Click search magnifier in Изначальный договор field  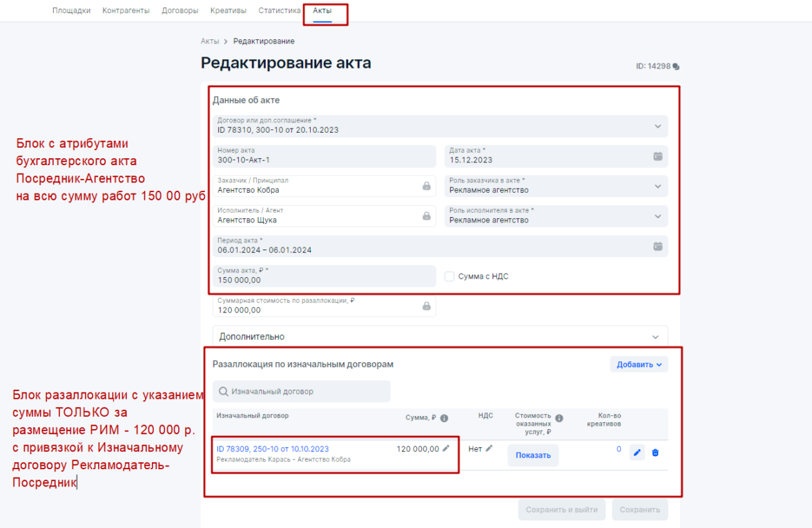223,391
